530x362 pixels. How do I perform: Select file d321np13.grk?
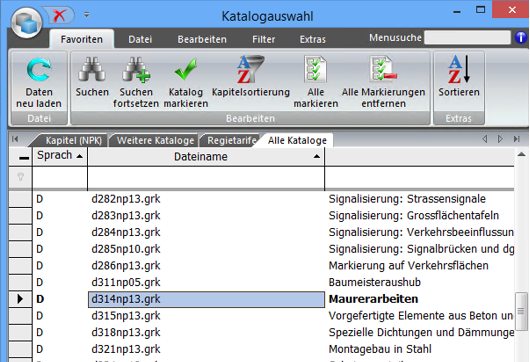tap(126, 349)
